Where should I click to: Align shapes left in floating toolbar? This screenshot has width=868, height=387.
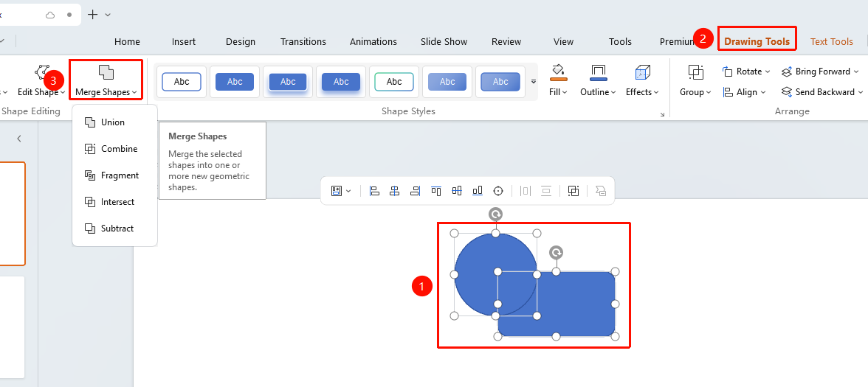(x=374, y=191)
